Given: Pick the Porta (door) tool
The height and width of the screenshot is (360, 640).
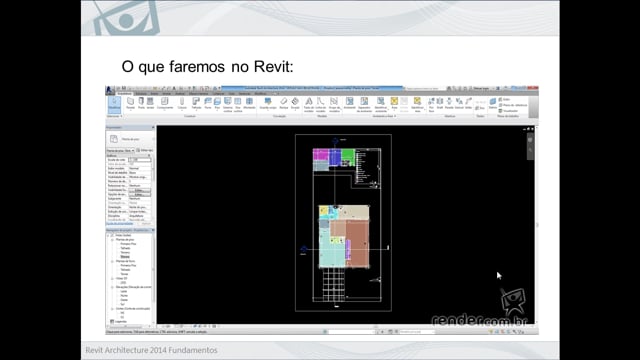Looking at the screenshot, I should pyautogui.click(x=141, y=103).
